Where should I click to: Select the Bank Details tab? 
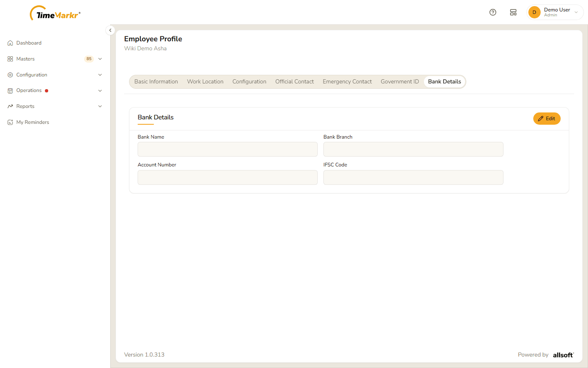[x=444, y=82]
